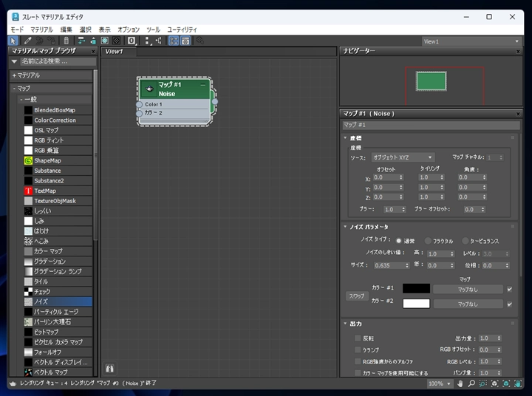
Task: Open Material ID Channel flyout button
Action: [x=132, y=41]
